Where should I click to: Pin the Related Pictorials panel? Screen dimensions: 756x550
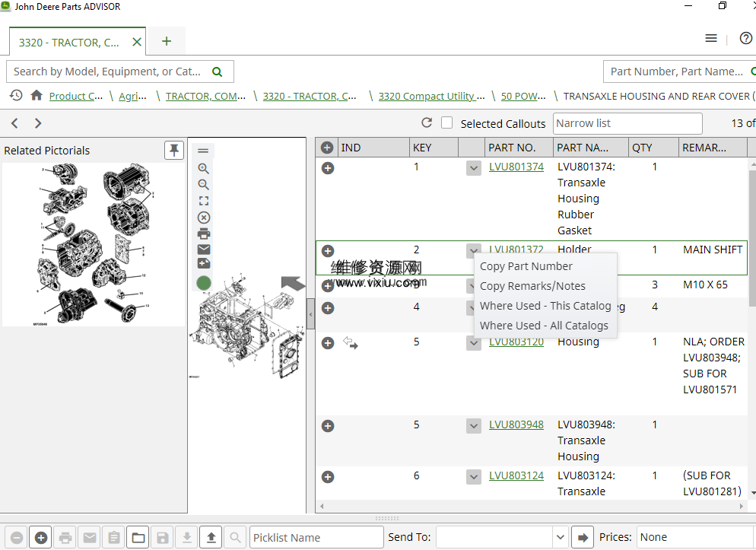tap(174, 150)
